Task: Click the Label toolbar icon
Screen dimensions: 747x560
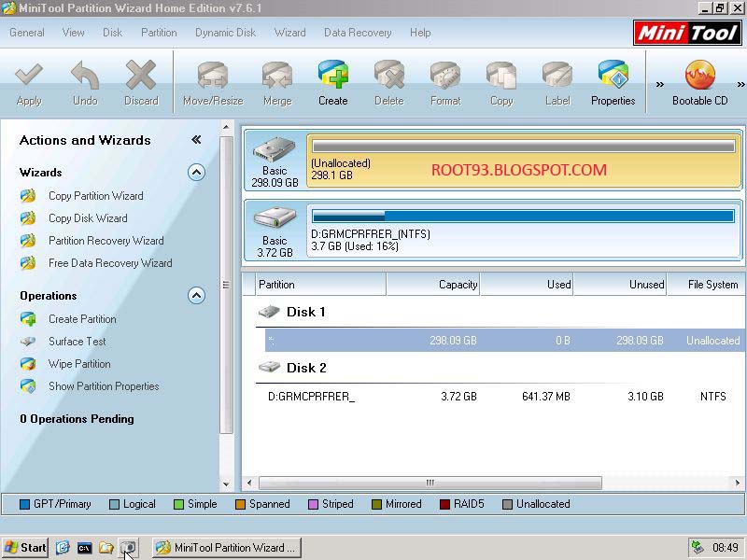Action: point(557,76)
